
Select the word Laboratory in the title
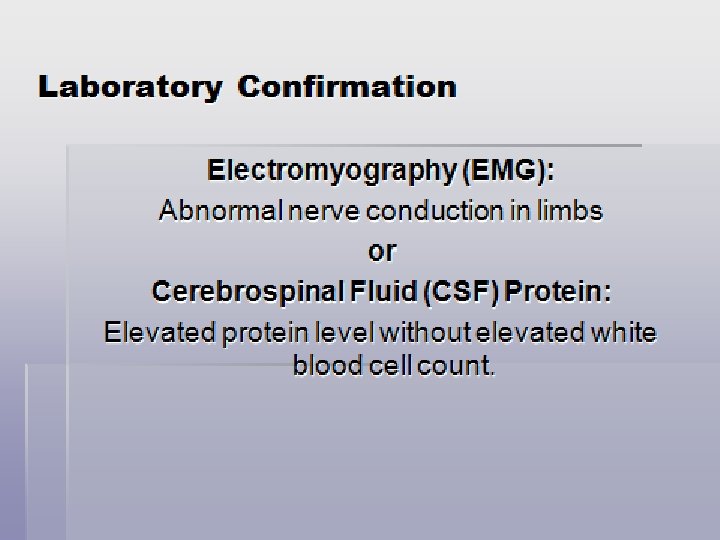pos(130,88)
